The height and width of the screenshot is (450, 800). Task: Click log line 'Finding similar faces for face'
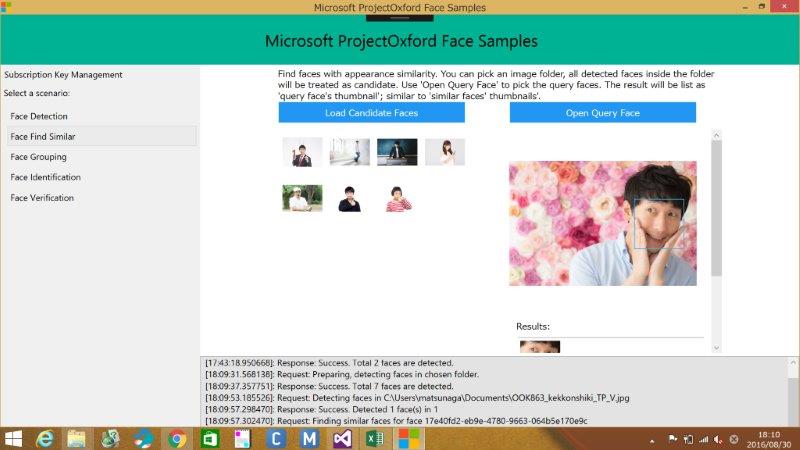[x=396, y=421]
